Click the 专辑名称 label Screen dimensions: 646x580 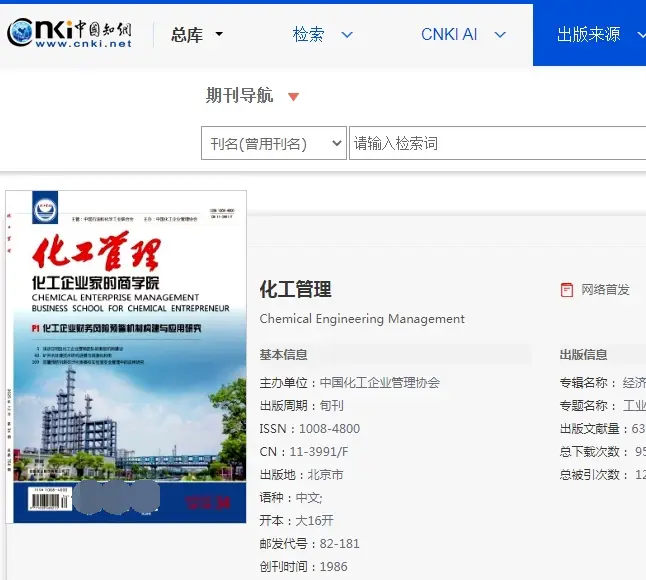coord(587,383)
